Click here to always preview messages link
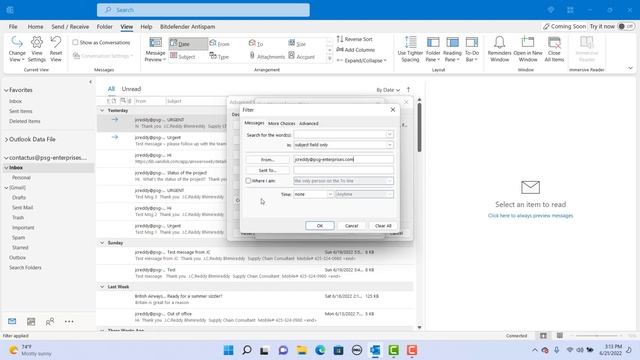Viewport: 640px width, 360px height. tap(530, 216)
